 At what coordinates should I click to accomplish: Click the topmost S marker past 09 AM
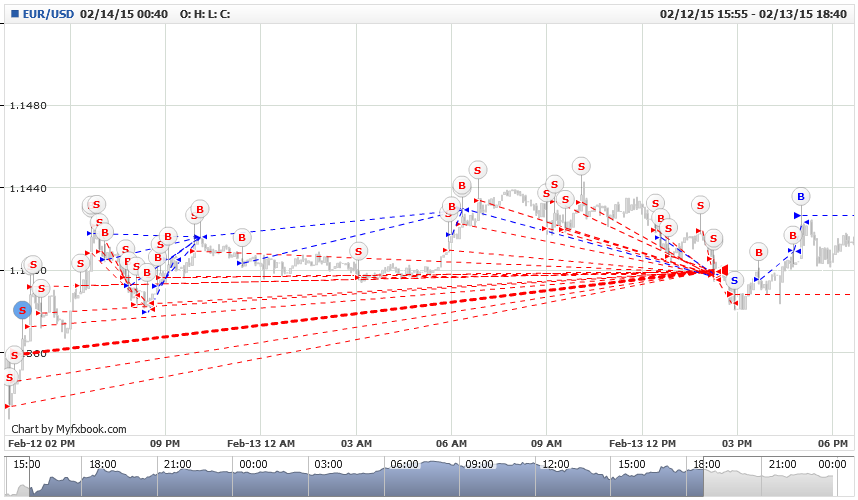tap(581, 166)
